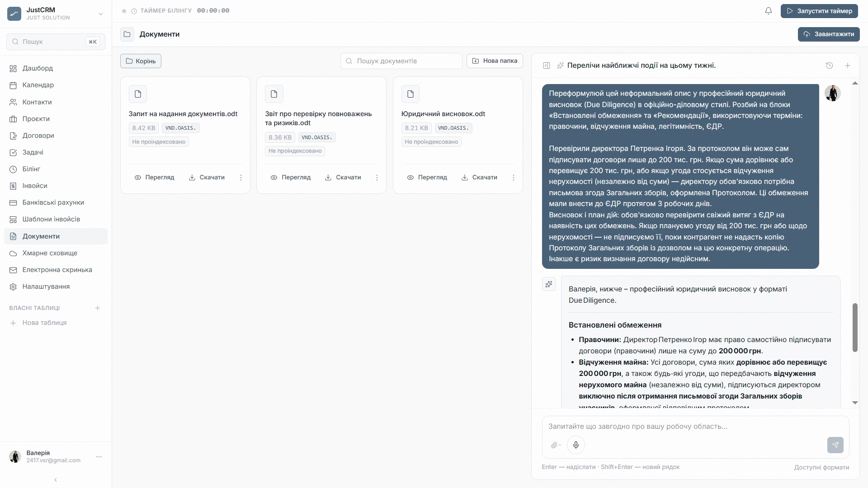This screenshot has height=488, width=868.
Task: Click the Шаблони інвойсів icon
Action: (x=13, y=219)
